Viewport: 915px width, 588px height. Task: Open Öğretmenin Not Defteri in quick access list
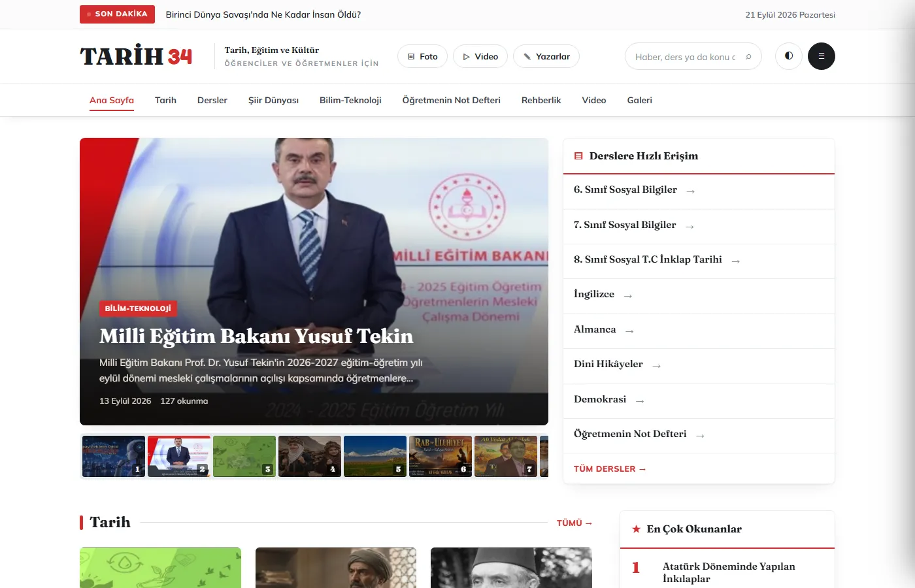pyautogui.click(x=699, y=434)
